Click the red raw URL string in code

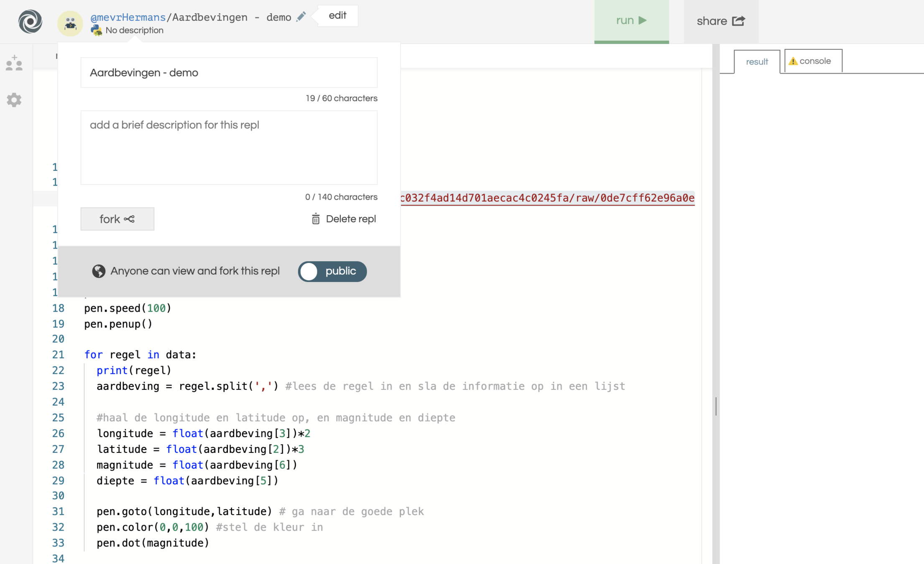click(547, 198)
